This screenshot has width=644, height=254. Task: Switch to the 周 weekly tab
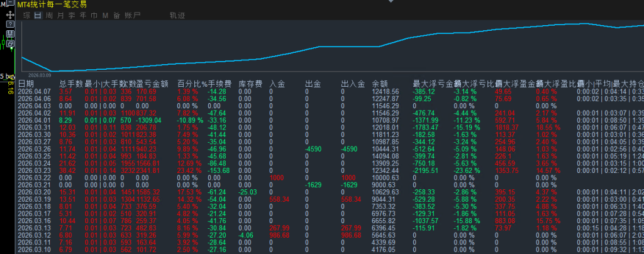(48, 14)
